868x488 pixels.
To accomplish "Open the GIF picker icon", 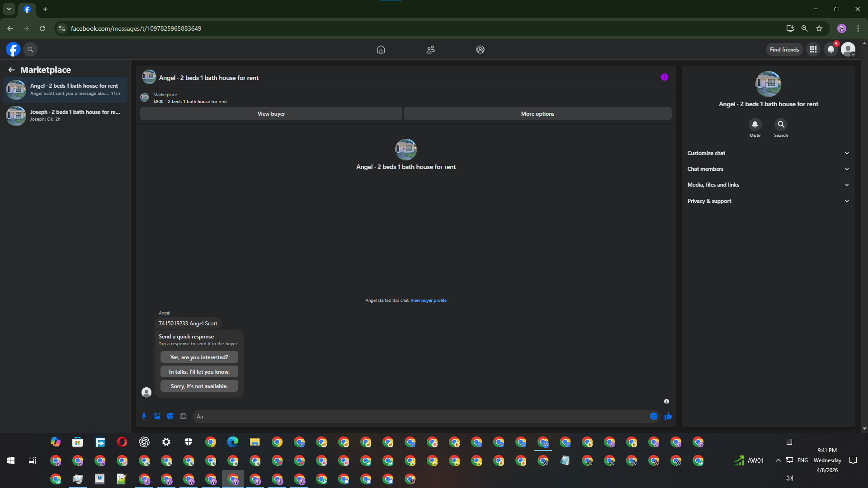I will tap(183, 416).
